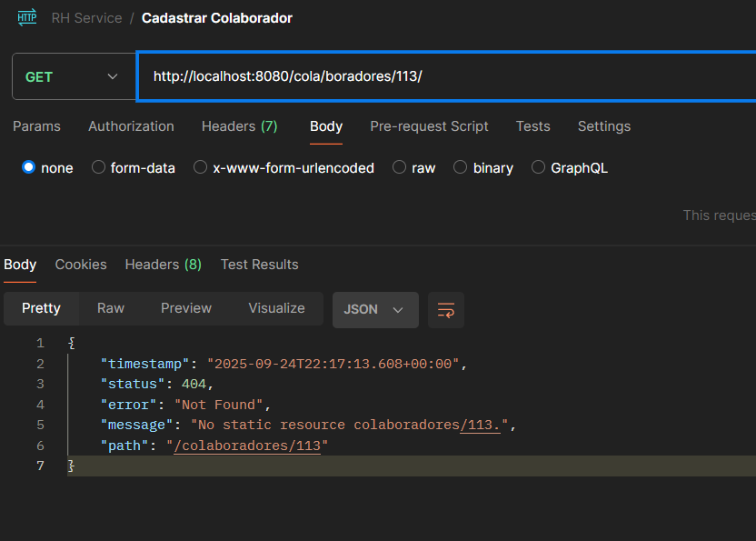Open the response Headers (8) tab
Image resolution: width=756 pixels, height=541 pixels.
point(164,265)
